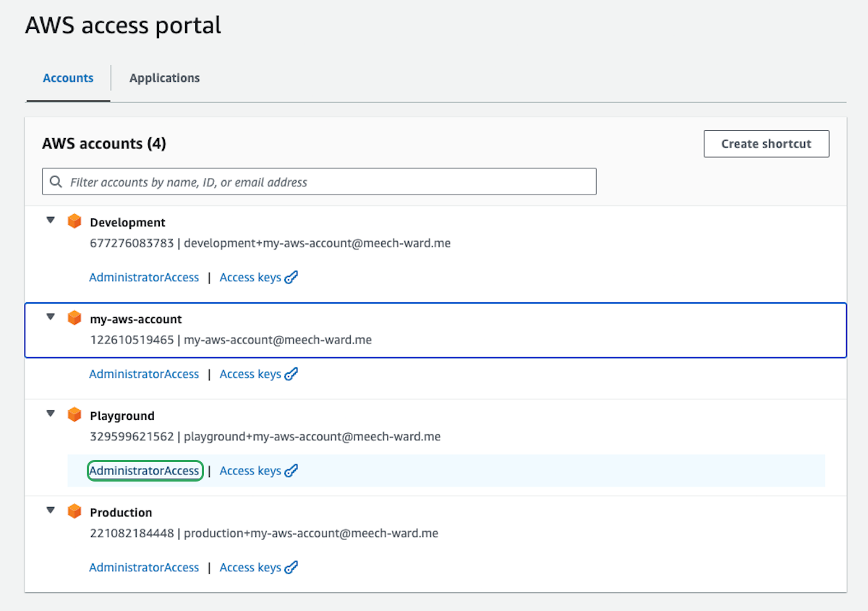This screenshot has height=611, width=868.
Task: Open AdministratorAccess for Playground account
Action: (x=144, y=471)
